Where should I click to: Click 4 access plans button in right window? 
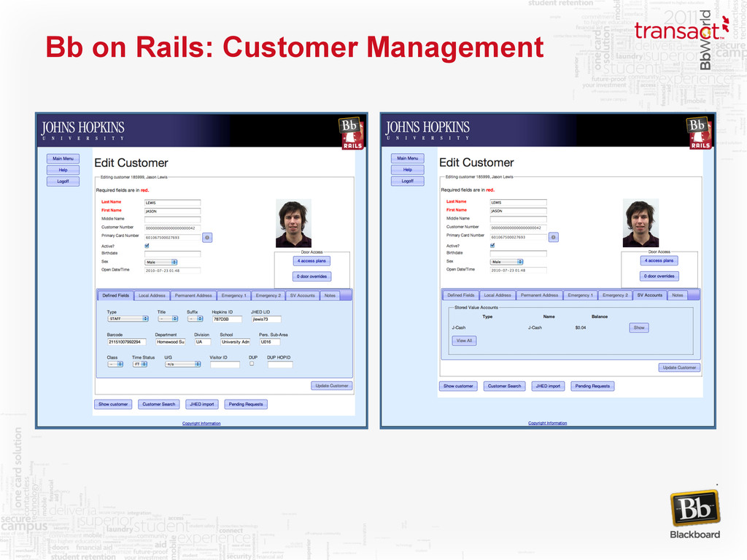[x=659, y=260]
